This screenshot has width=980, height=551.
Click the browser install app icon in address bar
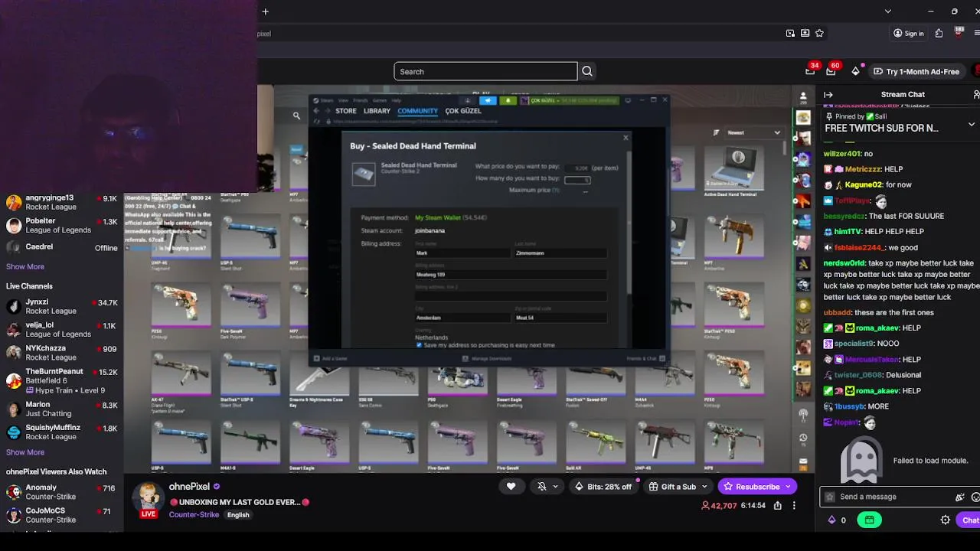805,34
